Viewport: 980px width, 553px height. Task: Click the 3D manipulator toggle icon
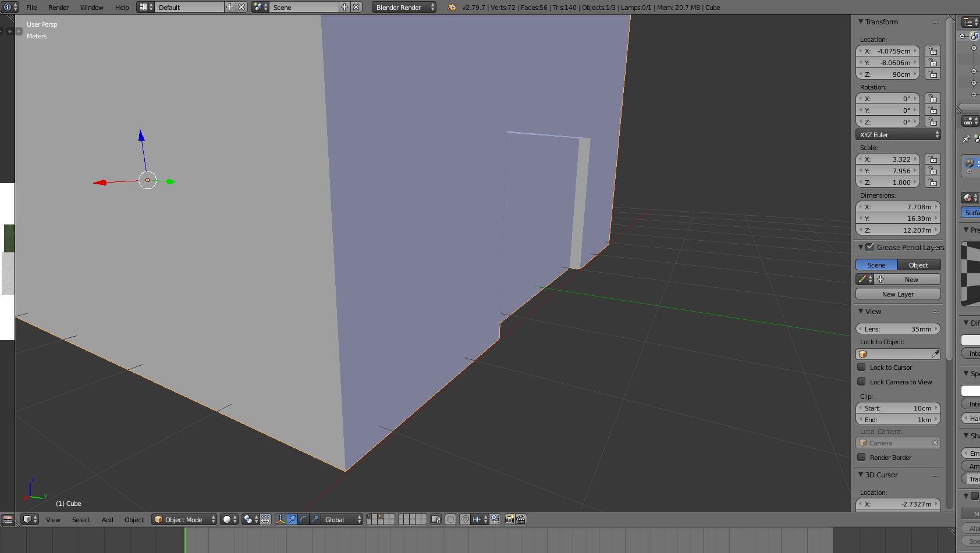280,519
